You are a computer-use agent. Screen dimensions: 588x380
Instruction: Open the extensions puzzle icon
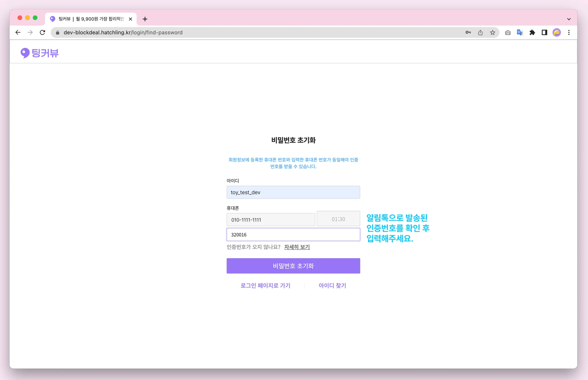coord(532,32)
